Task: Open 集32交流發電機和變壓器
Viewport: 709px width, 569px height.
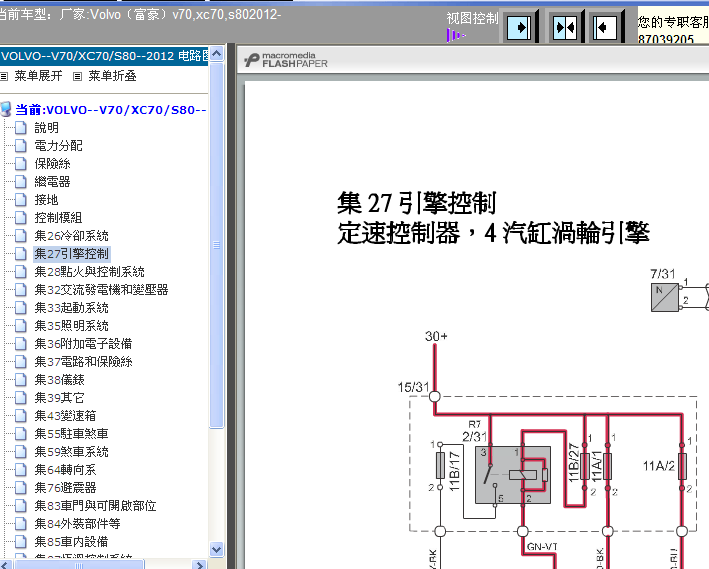Action: [101, 289]
